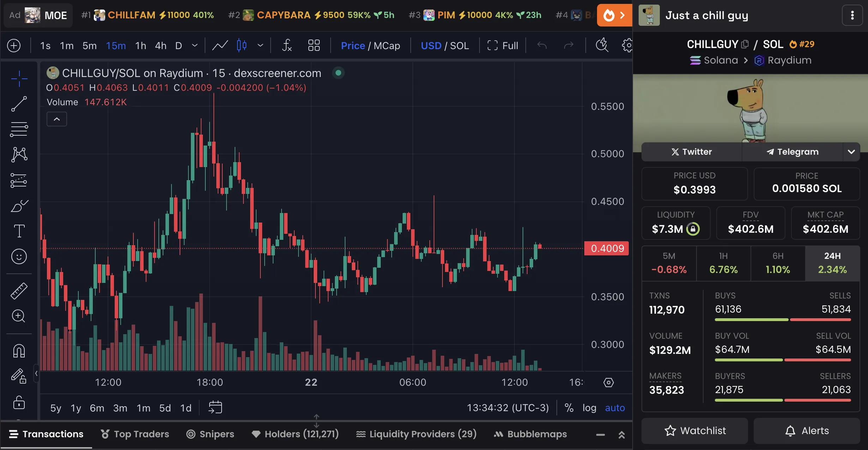
Task: Click the go to date calendar icon
Action: [215, 407]
